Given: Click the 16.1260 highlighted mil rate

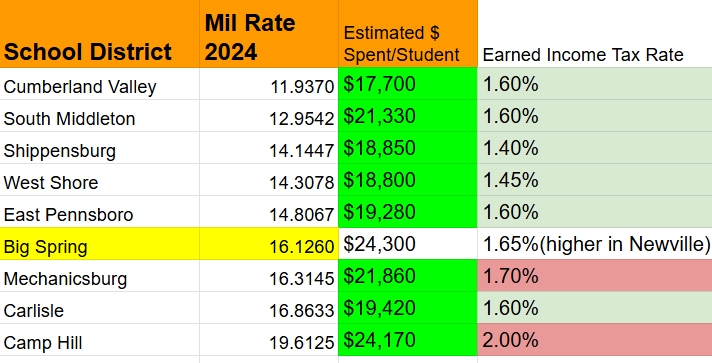Looking at the screenshot, I should pos(269,244).
